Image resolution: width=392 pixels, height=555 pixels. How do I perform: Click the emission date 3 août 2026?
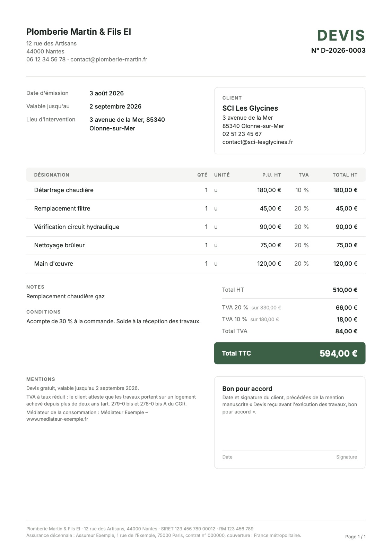pos(107,93)
